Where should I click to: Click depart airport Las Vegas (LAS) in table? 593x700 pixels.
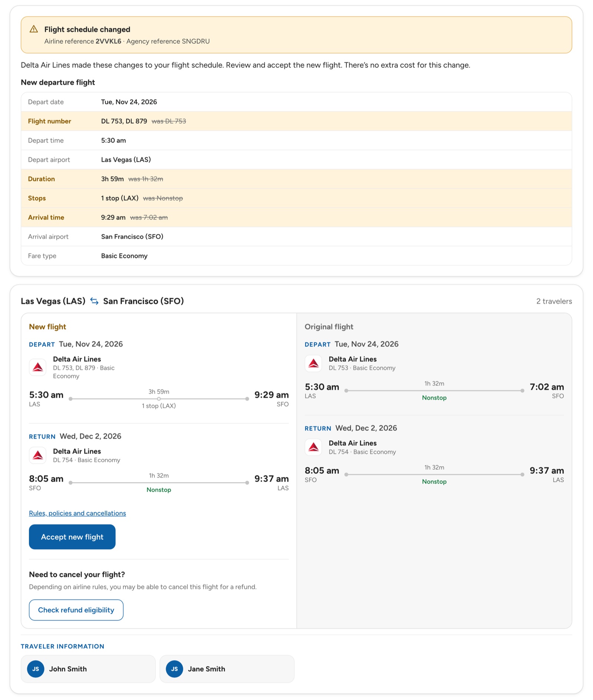[126, 160]
